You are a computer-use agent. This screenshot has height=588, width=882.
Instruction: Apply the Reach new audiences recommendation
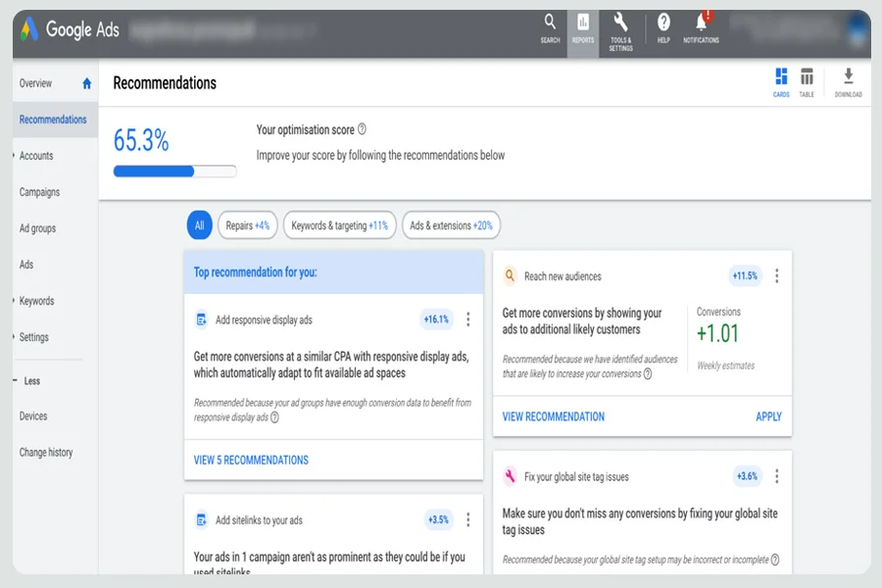coord(769,416)
